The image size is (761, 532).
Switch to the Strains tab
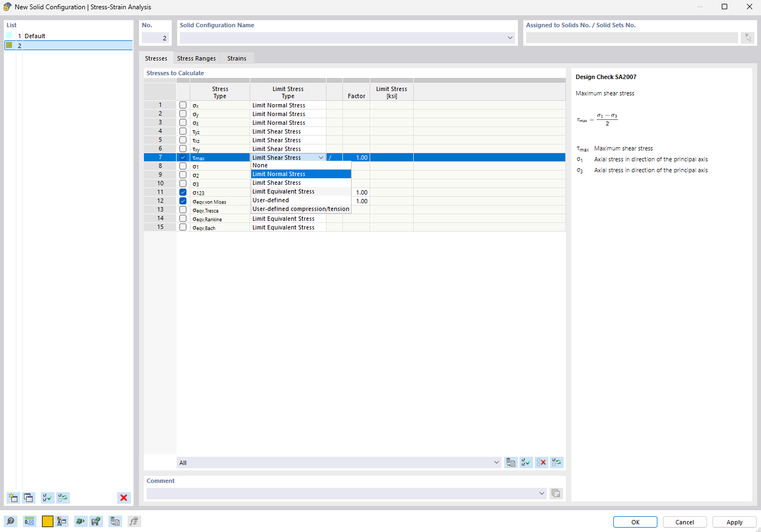pos(236,58)
